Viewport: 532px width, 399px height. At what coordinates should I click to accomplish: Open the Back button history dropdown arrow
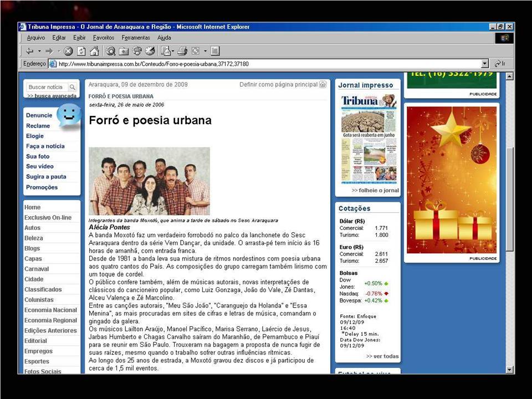click(x=39, y=51)
